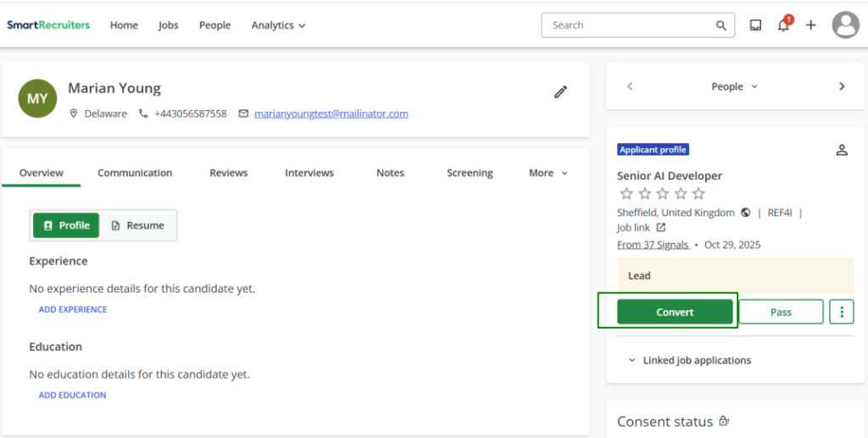Viewport: 868px width, 438px height.
Task: Click the plus create icon
Action: click(x=811, y=25)
